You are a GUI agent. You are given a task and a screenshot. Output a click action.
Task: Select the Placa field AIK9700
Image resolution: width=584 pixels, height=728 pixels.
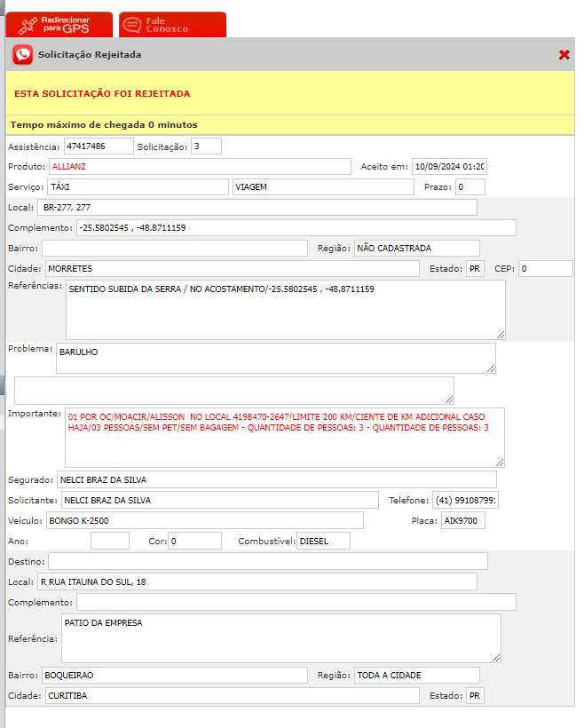463,520
